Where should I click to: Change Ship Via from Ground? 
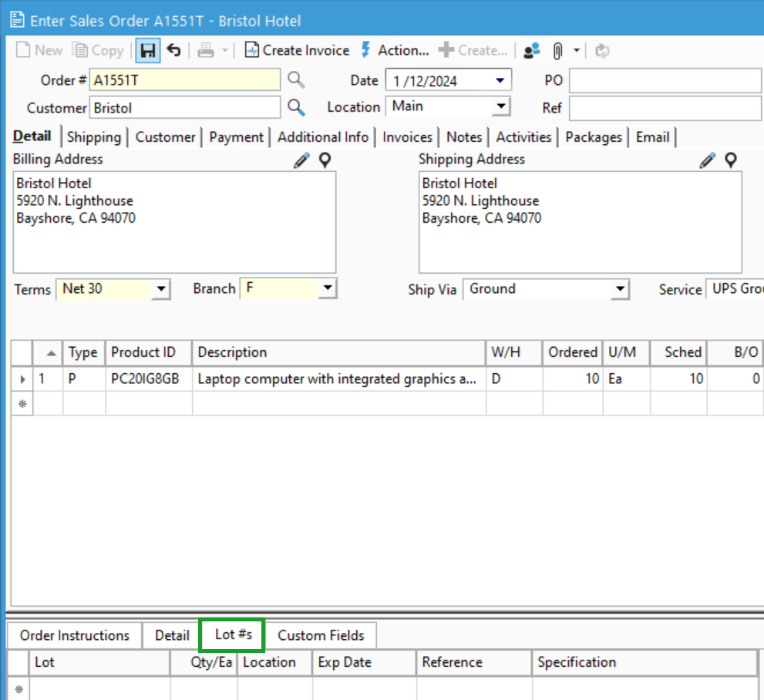coord(621,289)
